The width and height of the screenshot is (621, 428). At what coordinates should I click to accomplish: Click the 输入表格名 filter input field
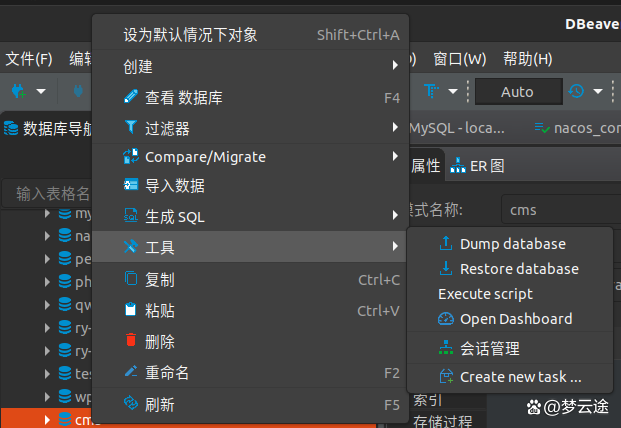48,194
